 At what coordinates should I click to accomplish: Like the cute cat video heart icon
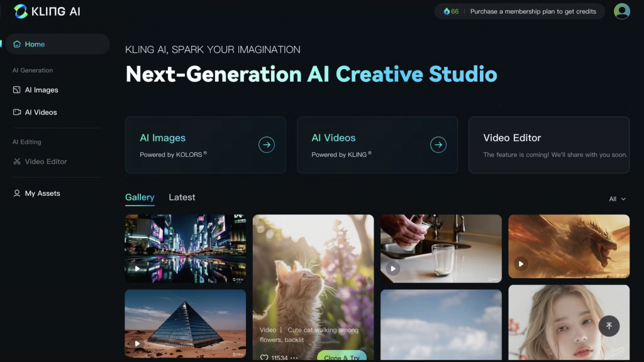[x=264, y=358]
